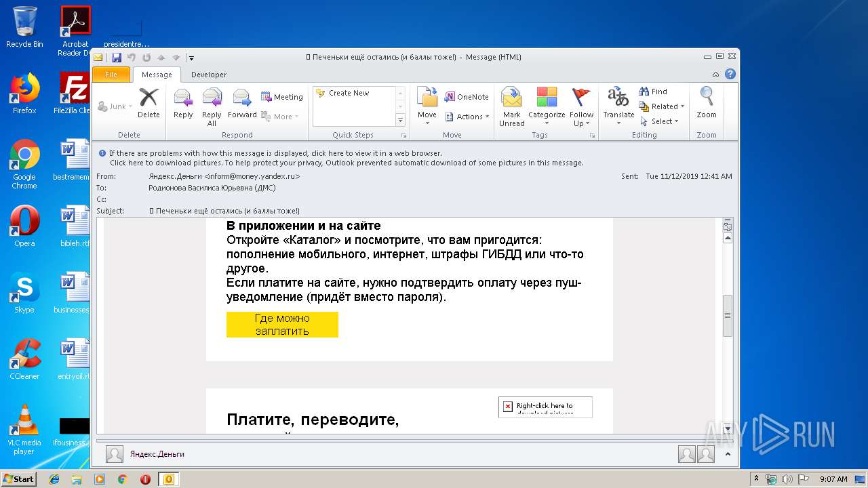This screenshot has width=868, height=488.
Task: Mark the message as Unread
Action: [x=512, y=107]
